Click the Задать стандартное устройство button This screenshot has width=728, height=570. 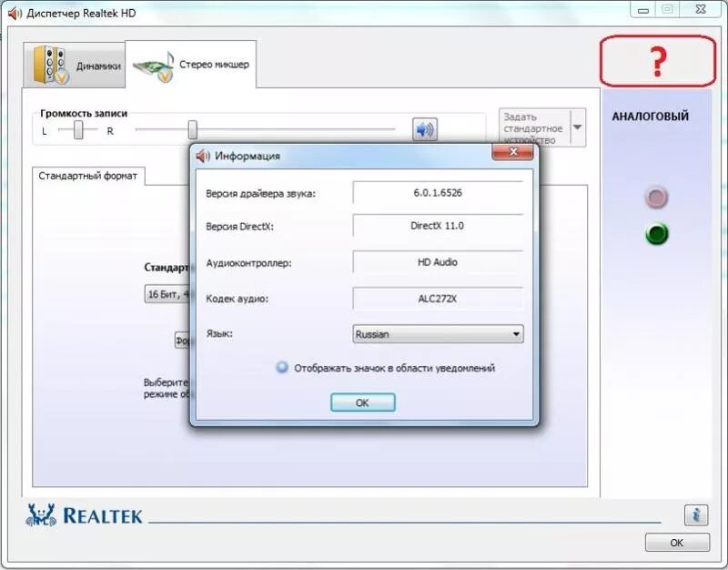[x=534, y=127]
